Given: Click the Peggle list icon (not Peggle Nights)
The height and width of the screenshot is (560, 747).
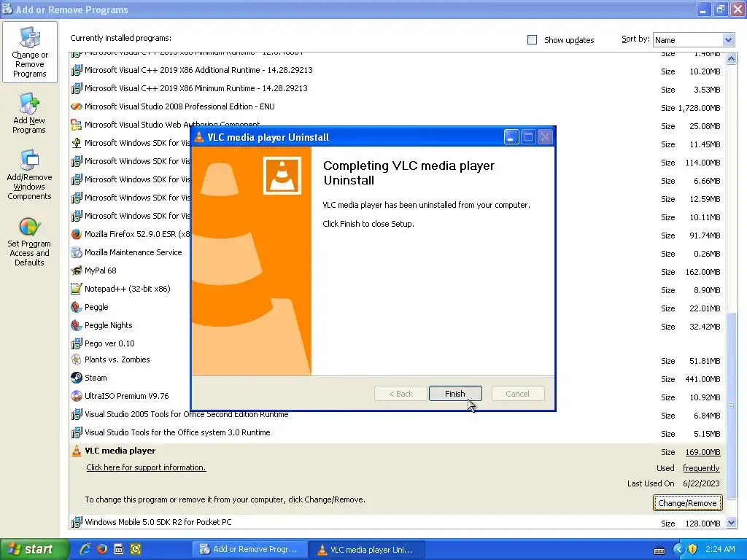Looking at the screenshot, I should click(x=76, y=307).
